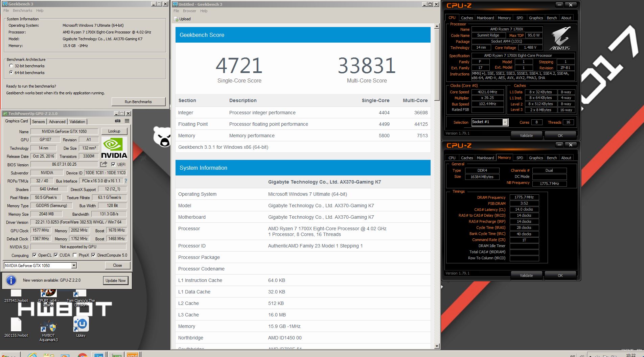Click the Untitled Geekbench window title icon
The image size is (644, 357).
pyautogui.click(x=175, y=4)
